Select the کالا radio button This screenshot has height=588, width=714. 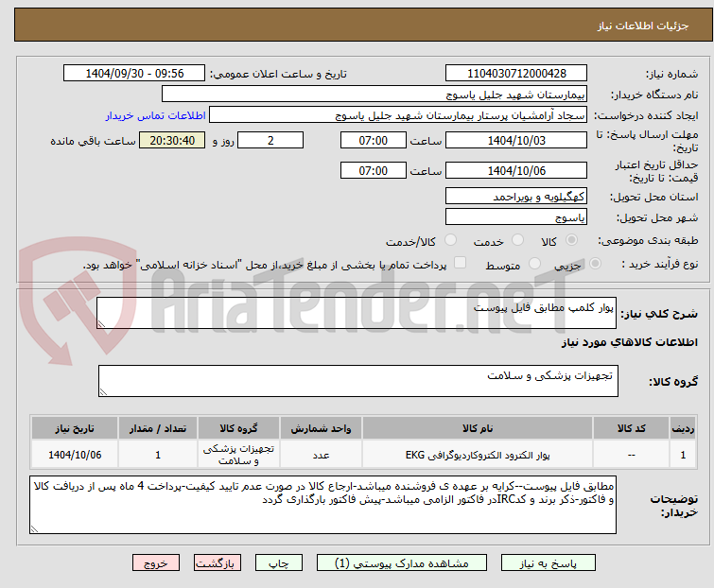[x=571, y=240]
